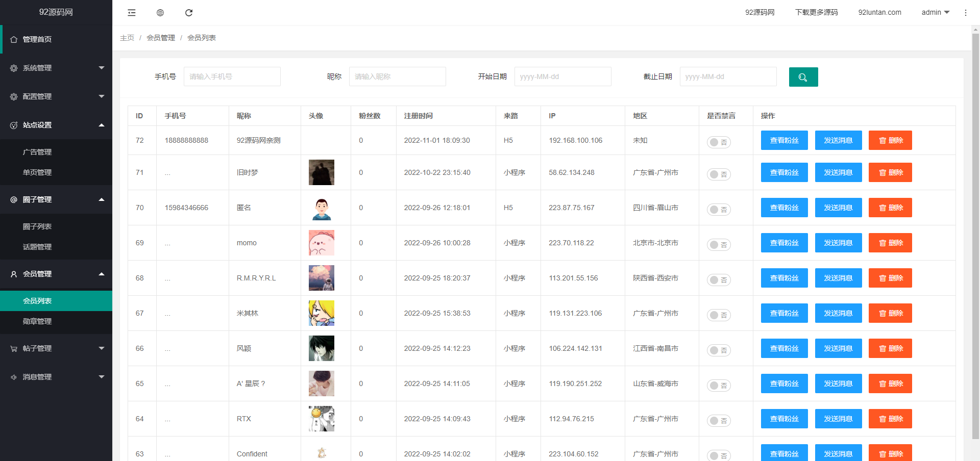Click the refresh icon in top bar
Image resolution: width=980 pixels, height=461 pixels.
click(189, 13)
